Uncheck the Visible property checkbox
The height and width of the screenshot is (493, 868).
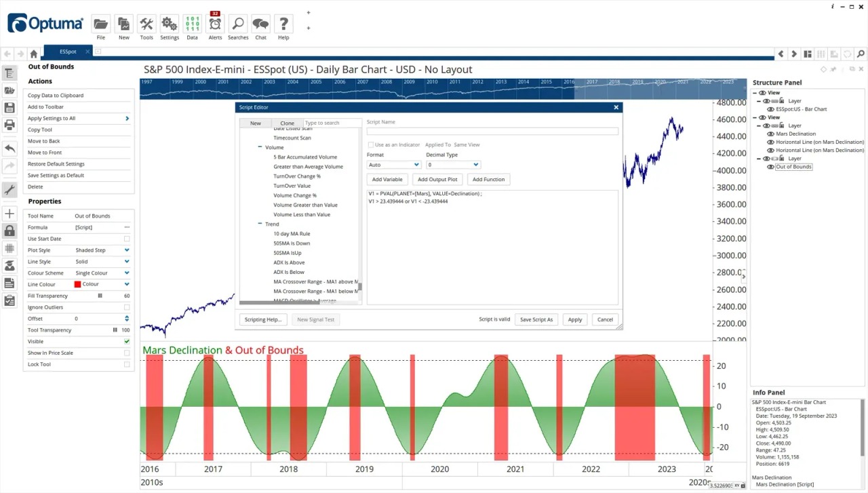tap(127, 342)
